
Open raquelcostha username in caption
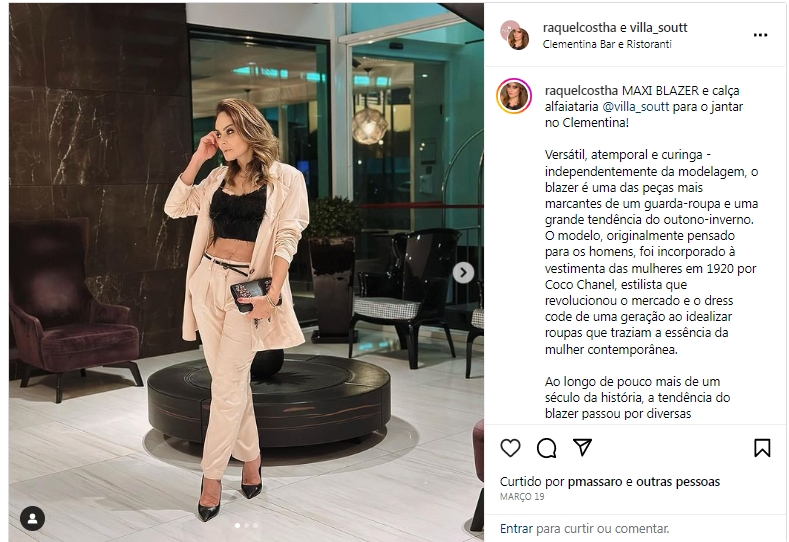tap(581, 91)
